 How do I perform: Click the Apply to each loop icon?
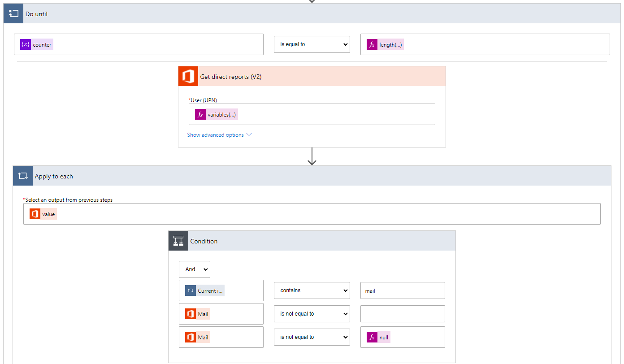(x=23, y=176)
